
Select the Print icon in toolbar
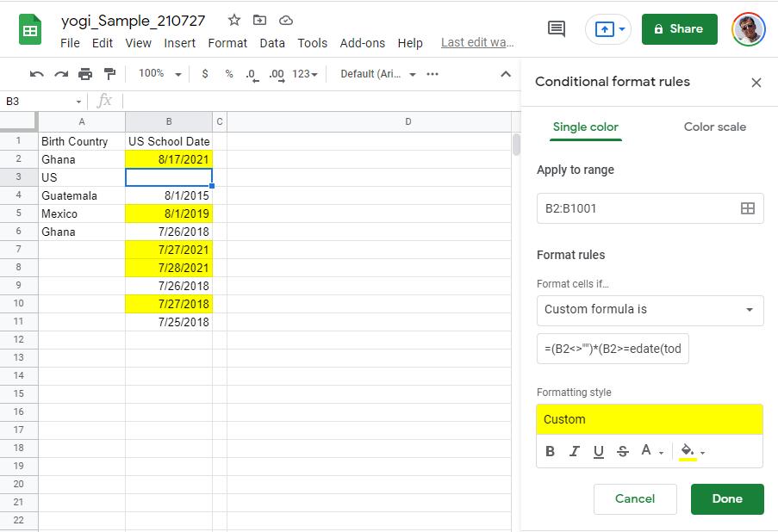click(84, 74)
